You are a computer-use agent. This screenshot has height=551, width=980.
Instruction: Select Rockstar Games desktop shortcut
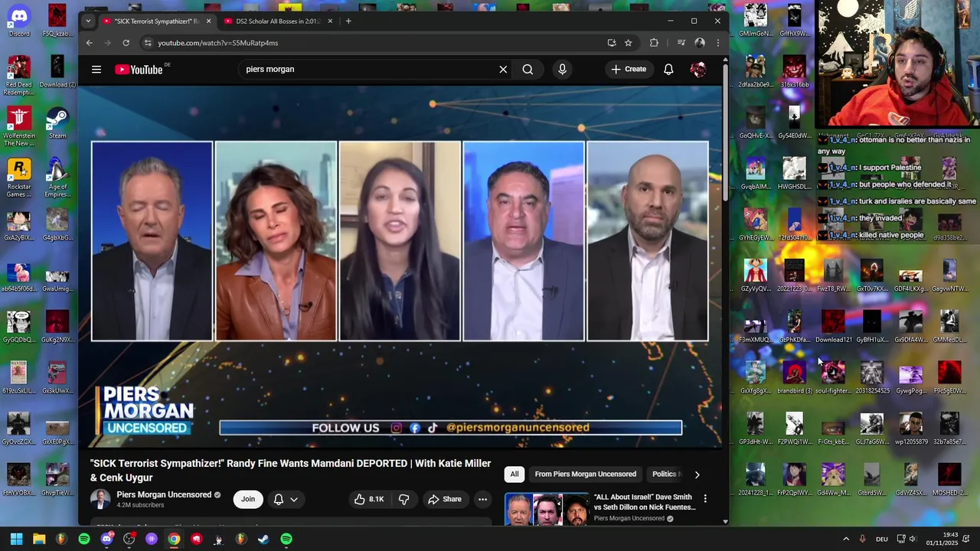click(19, 178)
